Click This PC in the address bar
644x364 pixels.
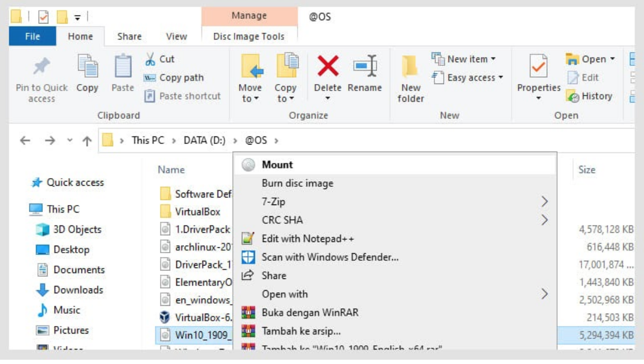(148, 140)
